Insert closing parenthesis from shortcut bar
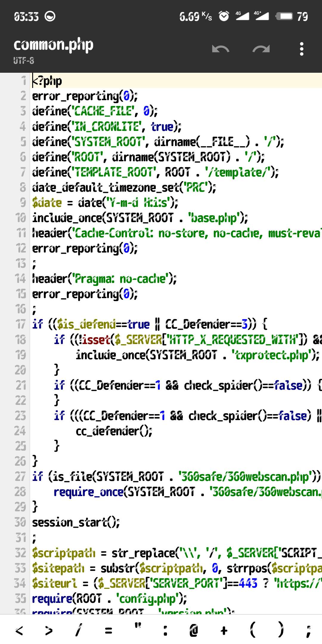This screenshot has width=322, height=644. (281, 630)
